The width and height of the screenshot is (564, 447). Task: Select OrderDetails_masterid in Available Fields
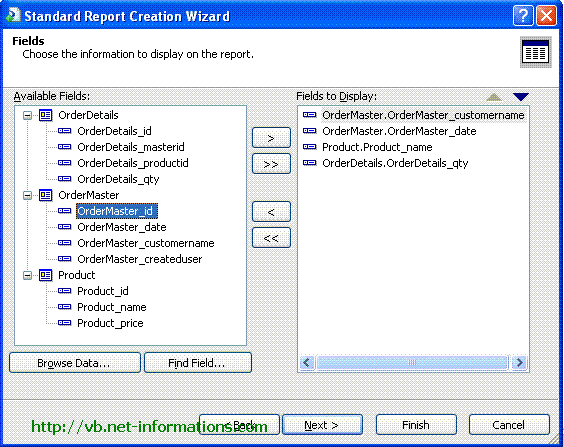coord(131,147)
